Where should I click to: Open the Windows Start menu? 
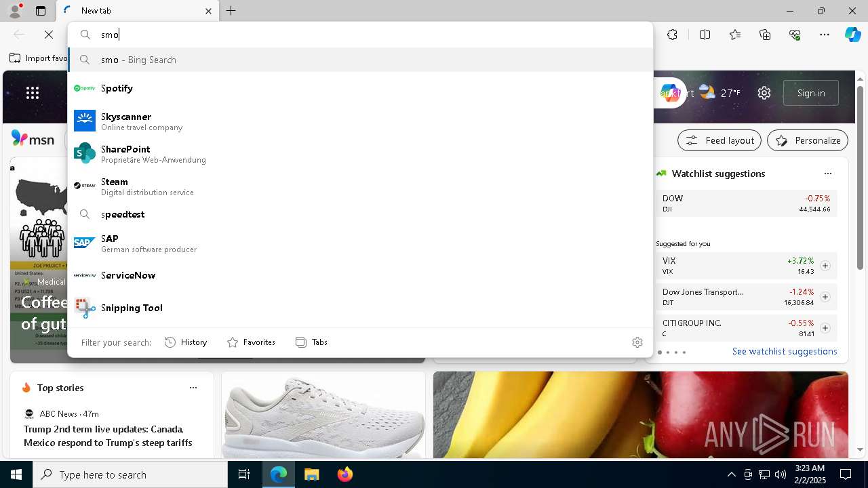pos(16,474)
